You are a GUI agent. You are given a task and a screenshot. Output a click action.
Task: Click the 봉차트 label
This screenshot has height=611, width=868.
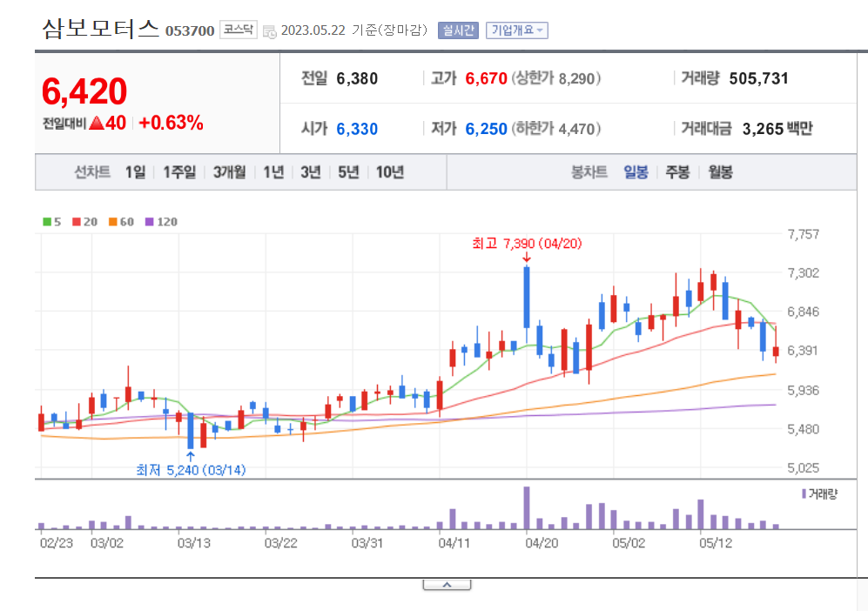pos(589,172)
